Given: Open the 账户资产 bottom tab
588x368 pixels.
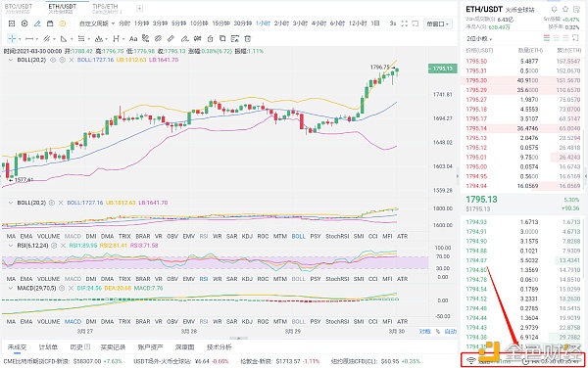Looking at the screenshot, I should (x=150, y=347).
